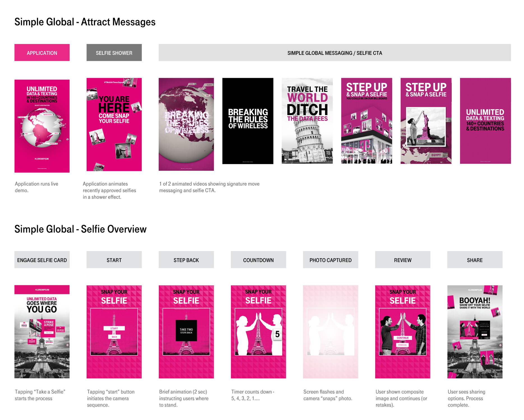Click the 'Application runs live demo.' caption
This screenshot has height=420, width=524.
[36, 187]
